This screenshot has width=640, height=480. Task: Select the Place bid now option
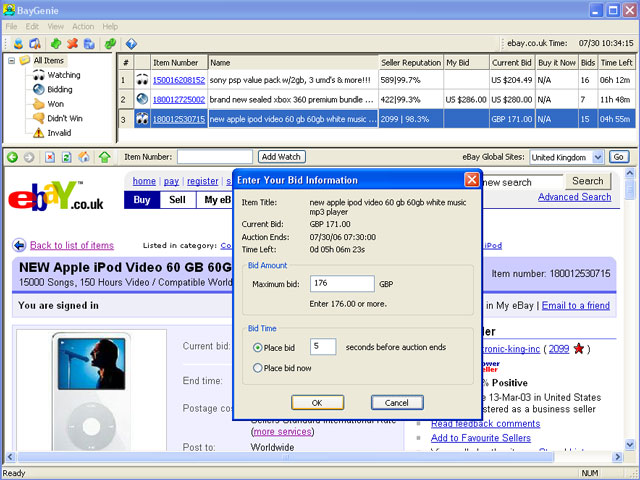click(258, 368)
